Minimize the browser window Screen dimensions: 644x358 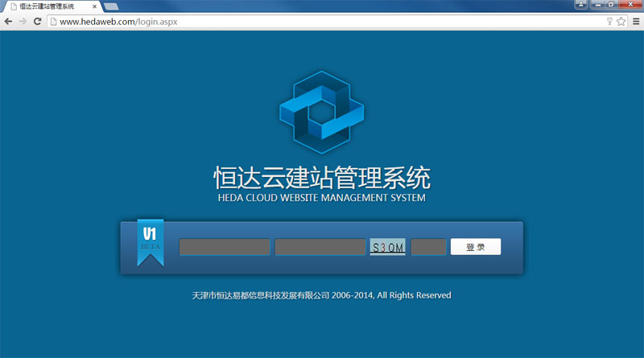click(598, 5)
